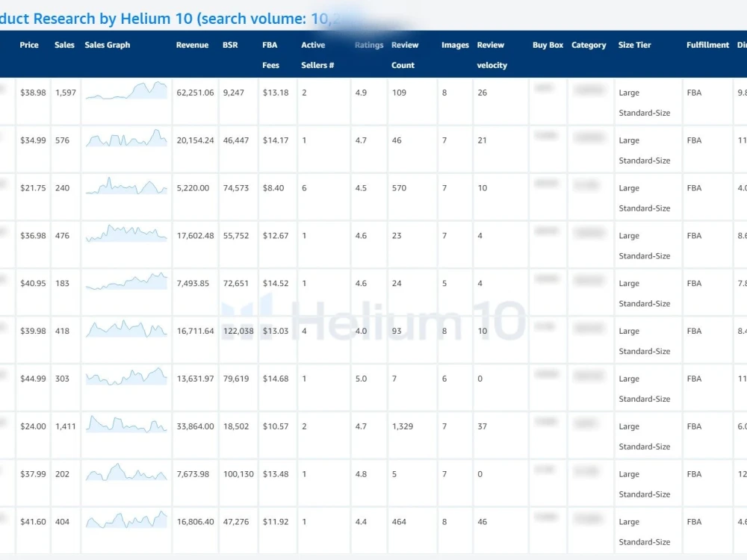The height and width of the screenshot is (560, 747).
Task: Sort by Review Count header
Action: (405, 55)
